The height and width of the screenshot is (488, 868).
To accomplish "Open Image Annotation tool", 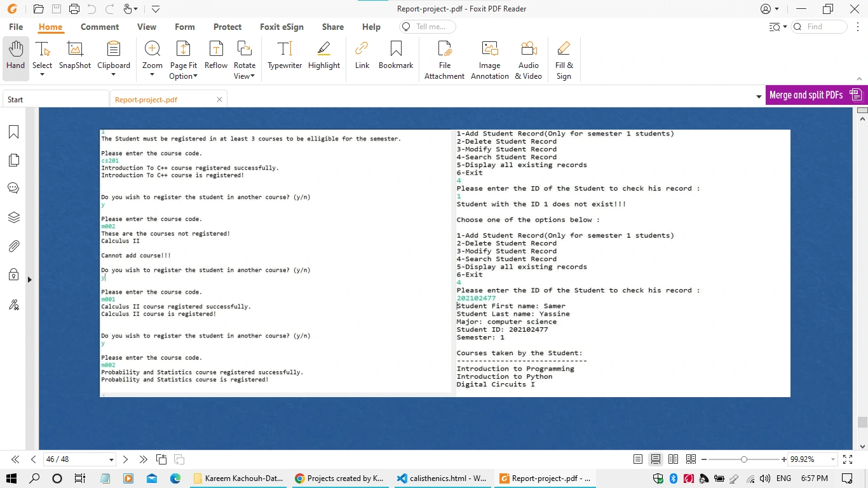I will (x=490, y=60).
